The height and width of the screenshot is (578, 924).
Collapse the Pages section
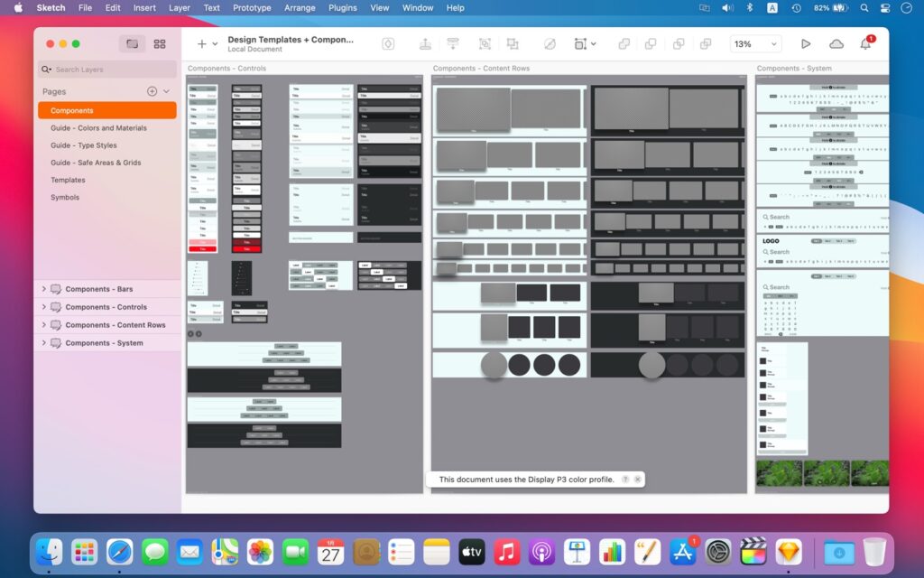(x=165, y=91)
